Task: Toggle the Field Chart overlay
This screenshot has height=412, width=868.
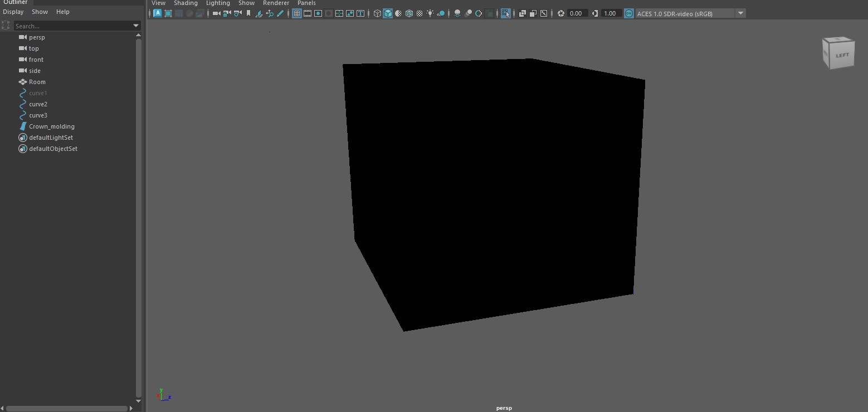Action: pos(339,13)
